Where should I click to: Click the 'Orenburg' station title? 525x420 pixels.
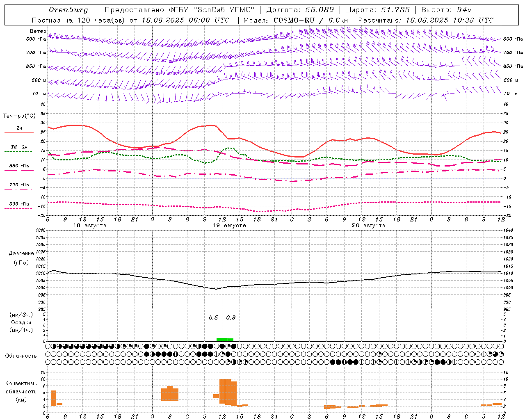(x=68, y=10)
